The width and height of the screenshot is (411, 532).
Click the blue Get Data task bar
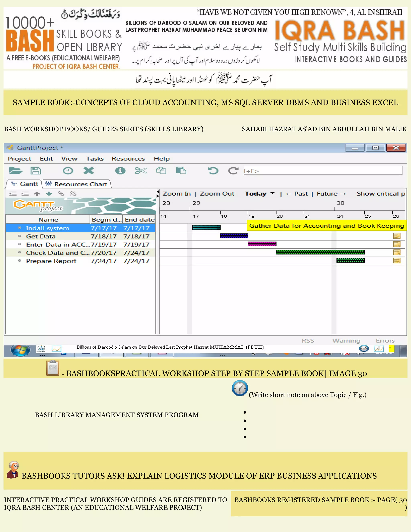[x=234, y=235]
